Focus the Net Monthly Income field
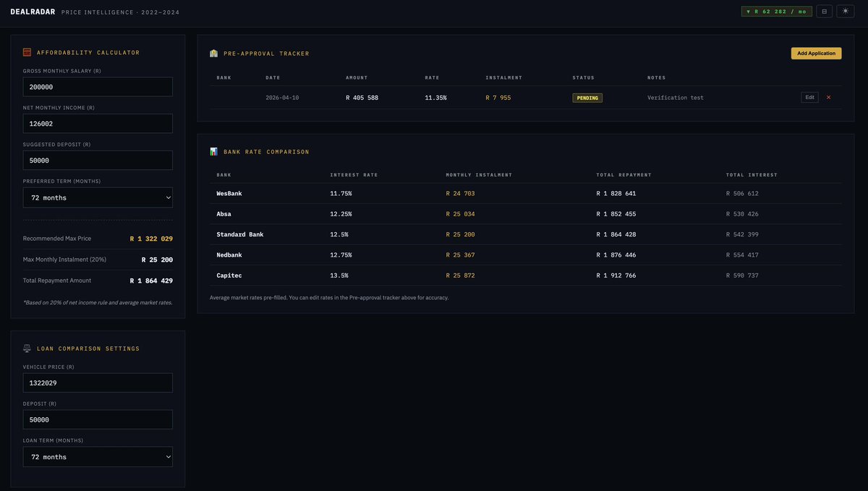868x491 pixels. click(98, 124)
